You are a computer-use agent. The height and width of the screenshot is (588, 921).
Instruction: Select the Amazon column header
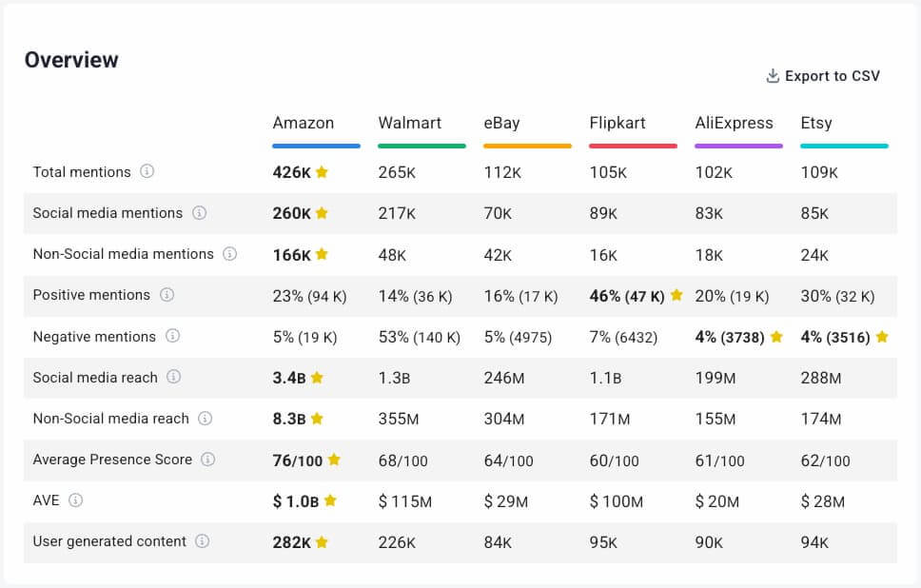304,123
